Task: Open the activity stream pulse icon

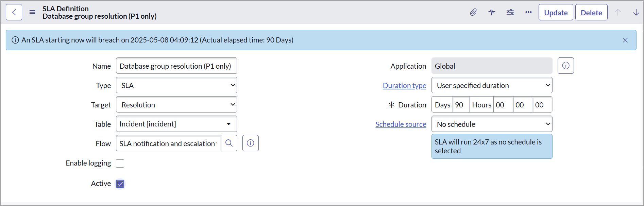Action: click(492, 12)
